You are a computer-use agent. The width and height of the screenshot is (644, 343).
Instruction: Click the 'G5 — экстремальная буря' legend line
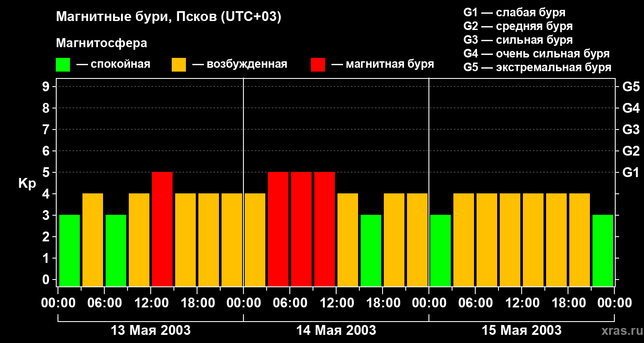click(537, 68)
